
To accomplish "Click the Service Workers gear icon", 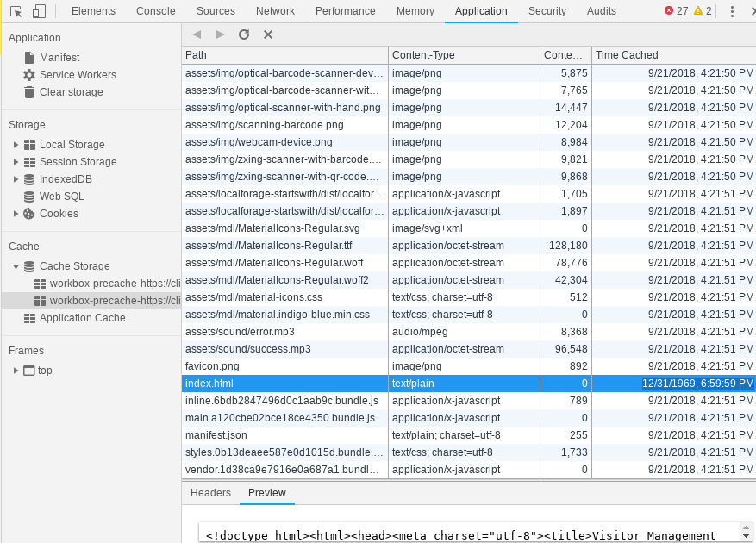I will tap(30, 75).
